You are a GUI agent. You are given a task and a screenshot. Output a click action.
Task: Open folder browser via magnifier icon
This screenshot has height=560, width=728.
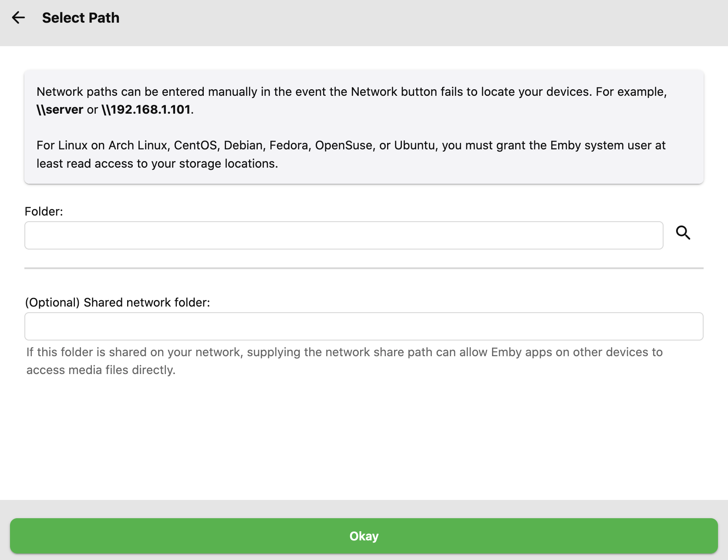coord(683,233)
